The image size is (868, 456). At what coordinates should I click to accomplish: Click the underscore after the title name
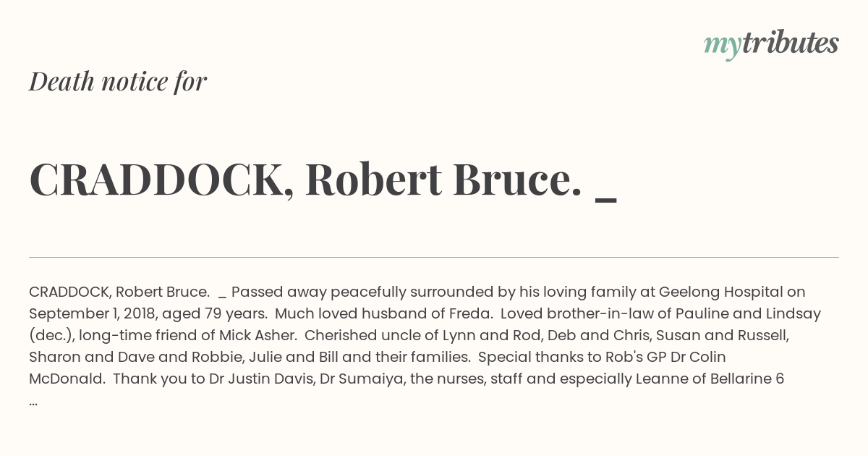(606, 200)
